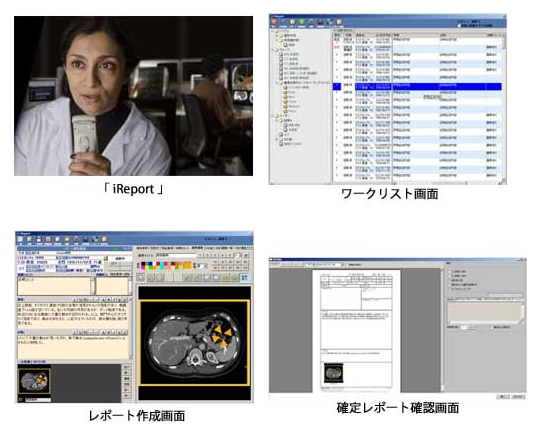Click the left button at confirmation dialog bottom
Image resolution: width=540 pixels, height=440 pixels.
point(502,397)
